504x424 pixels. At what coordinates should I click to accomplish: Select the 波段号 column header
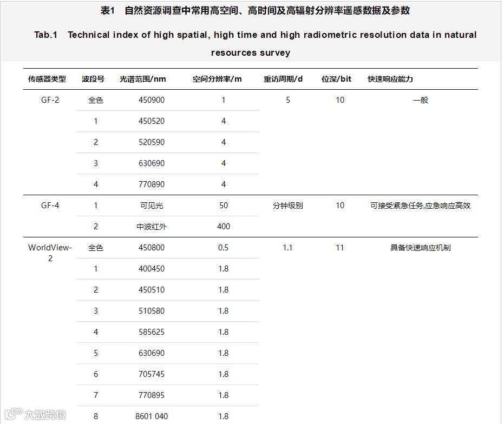[93, 79]
